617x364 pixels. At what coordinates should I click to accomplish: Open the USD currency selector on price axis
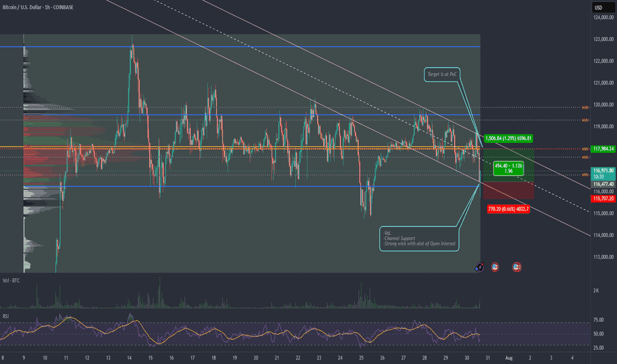coord(603,7)
